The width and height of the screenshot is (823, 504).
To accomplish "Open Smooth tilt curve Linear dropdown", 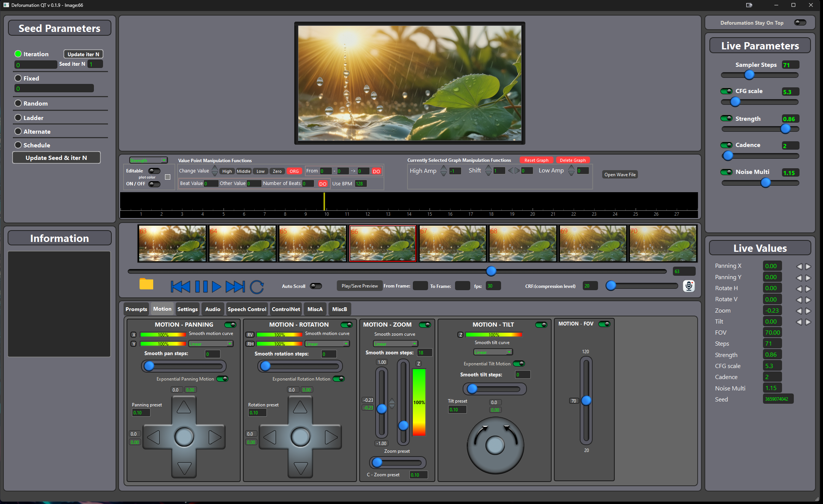I will pos(493,352).
